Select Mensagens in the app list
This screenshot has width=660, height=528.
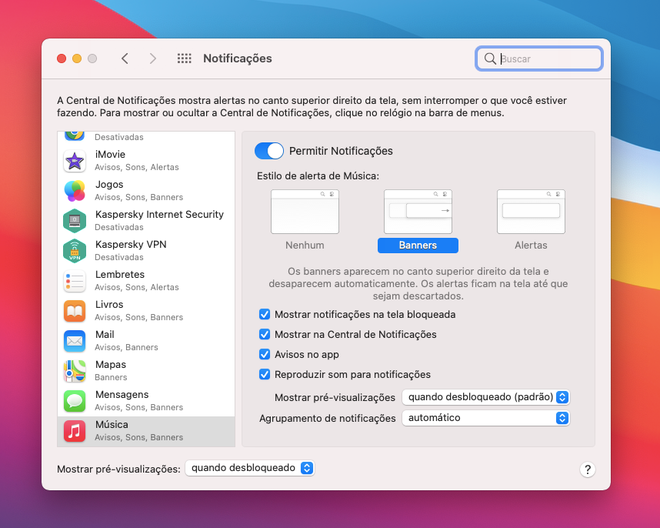(146, 401)
